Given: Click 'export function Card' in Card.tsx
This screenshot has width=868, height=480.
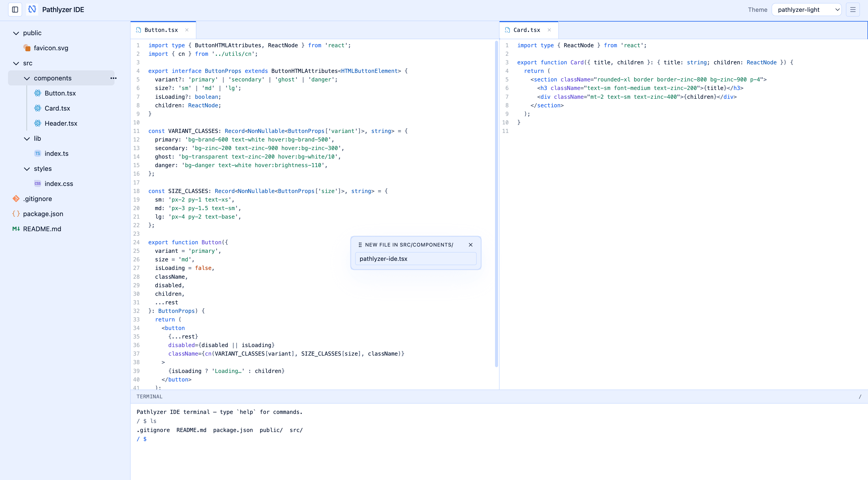Looking at the screenshot, I should pos(550,62).
